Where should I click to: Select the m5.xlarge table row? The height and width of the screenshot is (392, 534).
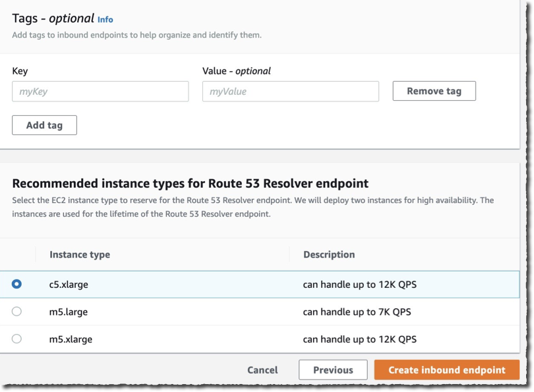coord(165,339)
